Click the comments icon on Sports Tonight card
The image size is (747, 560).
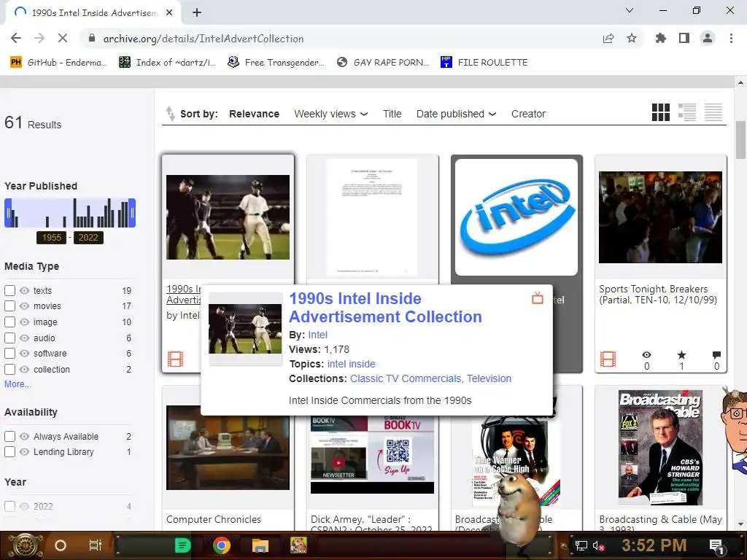click(716, 355)
